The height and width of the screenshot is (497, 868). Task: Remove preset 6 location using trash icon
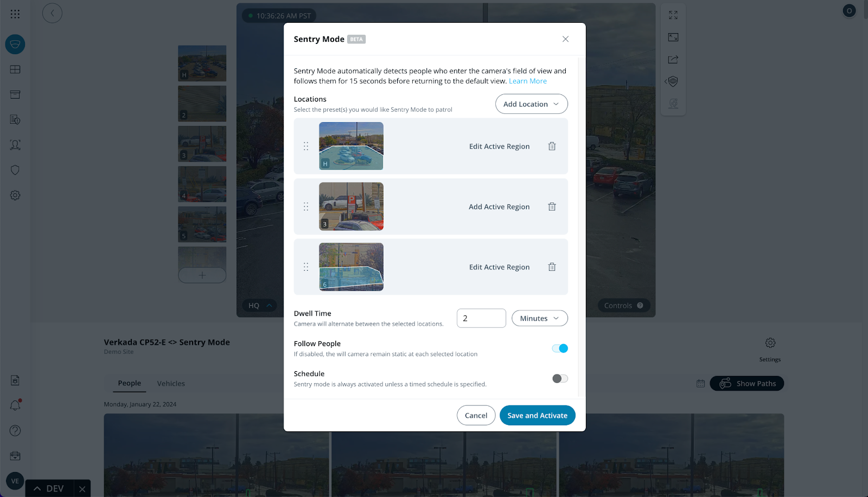pyautogui.click(x=552, y=267)
